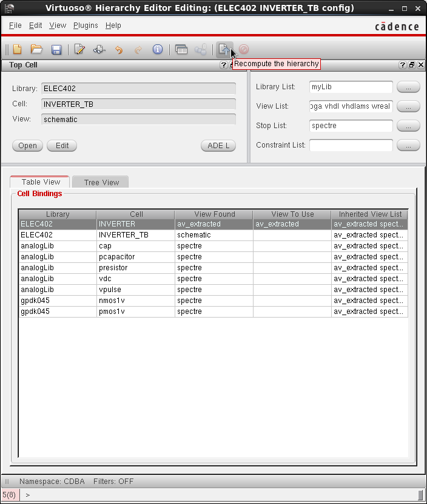
Task: Switch to the Tree View tab
Action: tap(101, 182)
